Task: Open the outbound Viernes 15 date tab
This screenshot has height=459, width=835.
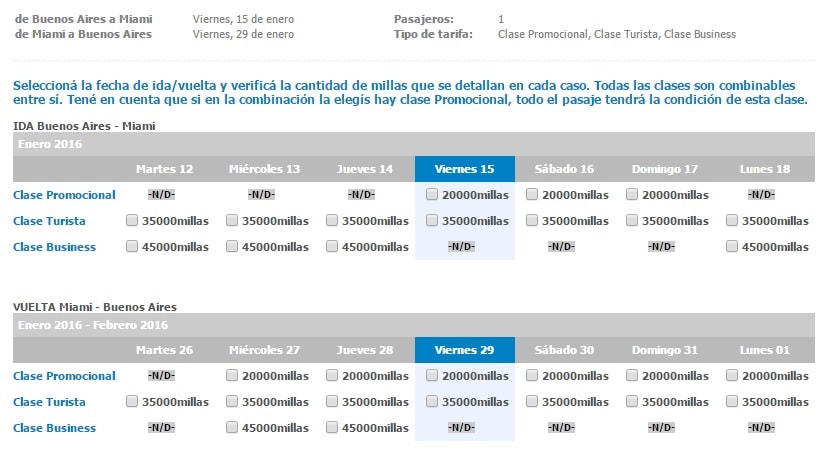Action: (464, 169)
